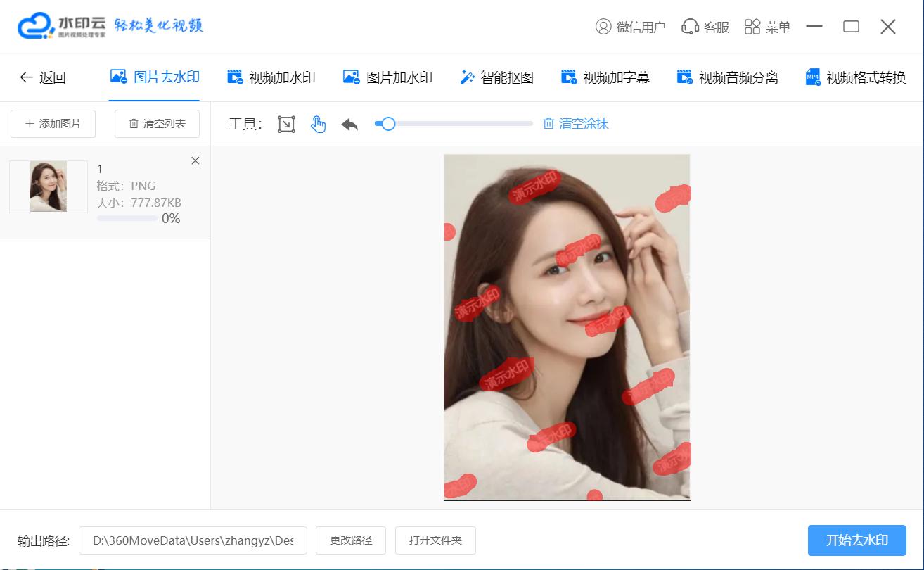This screenshot has height=570, width=924.
Task: Click the 清空涂抹 link text
Action: point(584,124)
